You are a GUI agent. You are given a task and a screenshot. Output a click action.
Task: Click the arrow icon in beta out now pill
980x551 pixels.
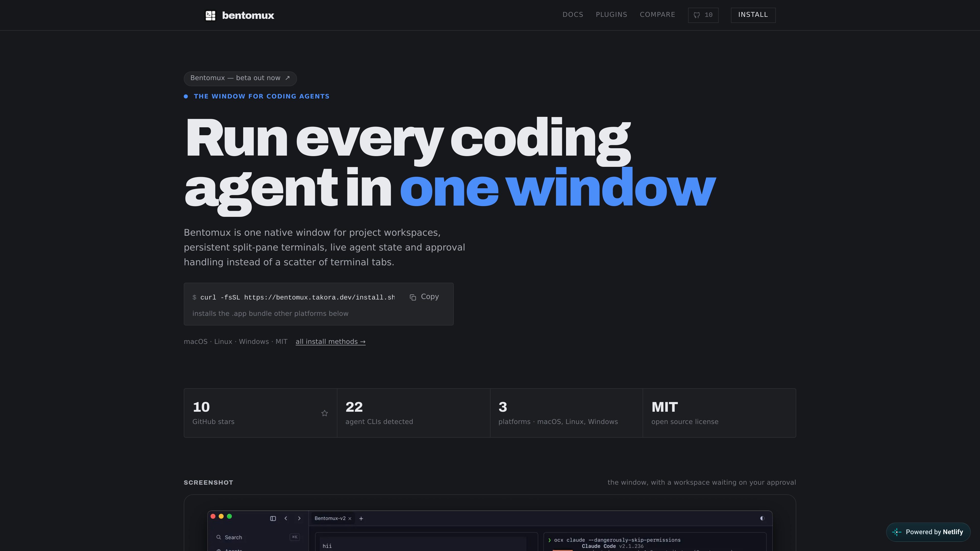coord(288,78)
